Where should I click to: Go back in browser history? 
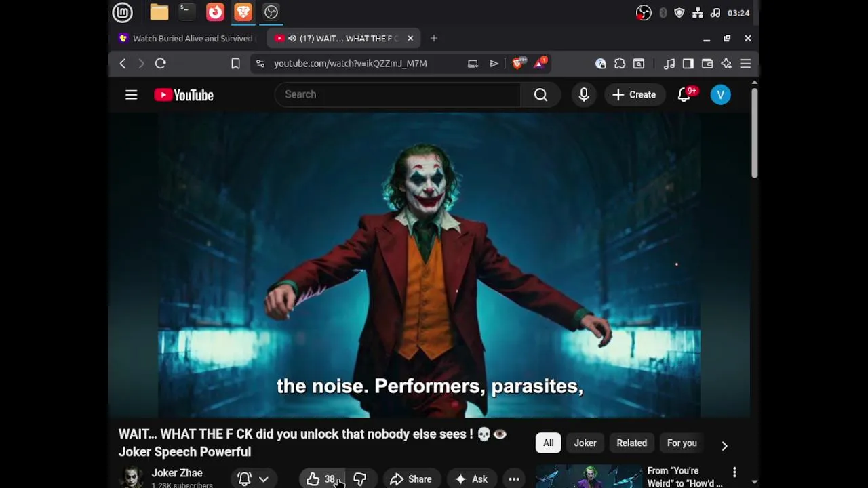point(123,63)
